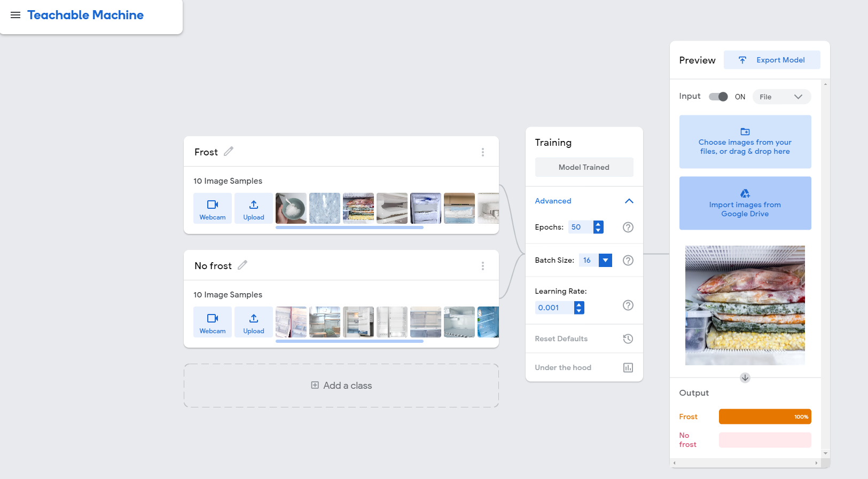Select the frost texture sample thumbnail
Image resolution: width=868 pixels, height=479 pixels.
325,208
